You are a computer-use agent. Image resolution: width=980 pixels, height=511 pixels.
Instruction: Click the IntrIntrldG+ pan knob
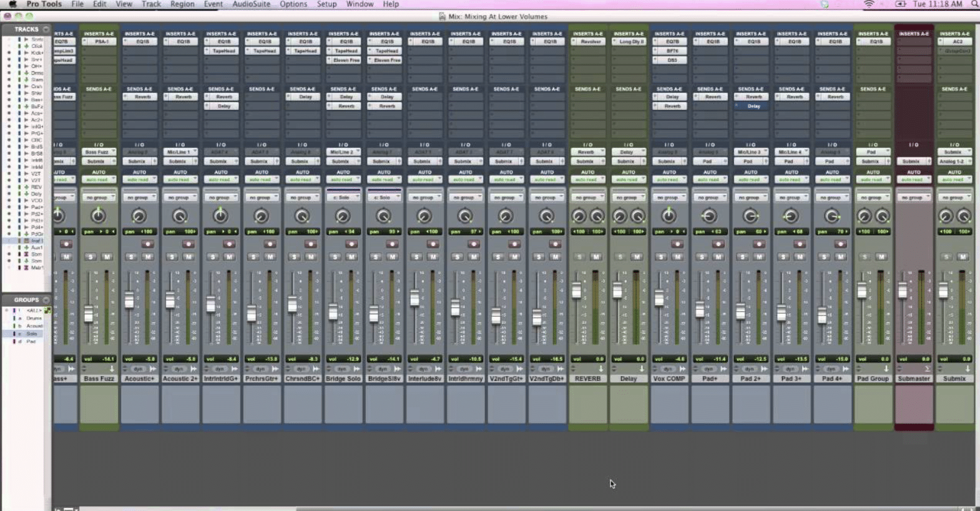[x=220, y=216]
